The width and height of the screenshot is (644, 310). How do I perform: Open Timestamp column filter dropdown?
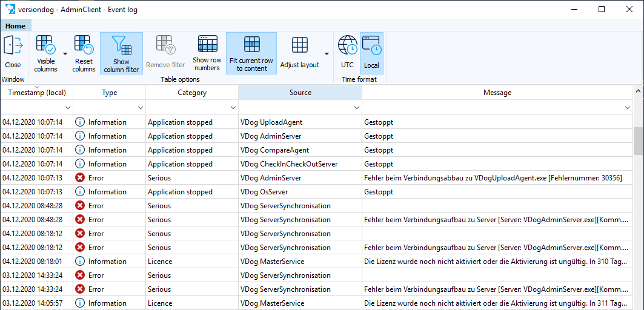click(68, 108)
